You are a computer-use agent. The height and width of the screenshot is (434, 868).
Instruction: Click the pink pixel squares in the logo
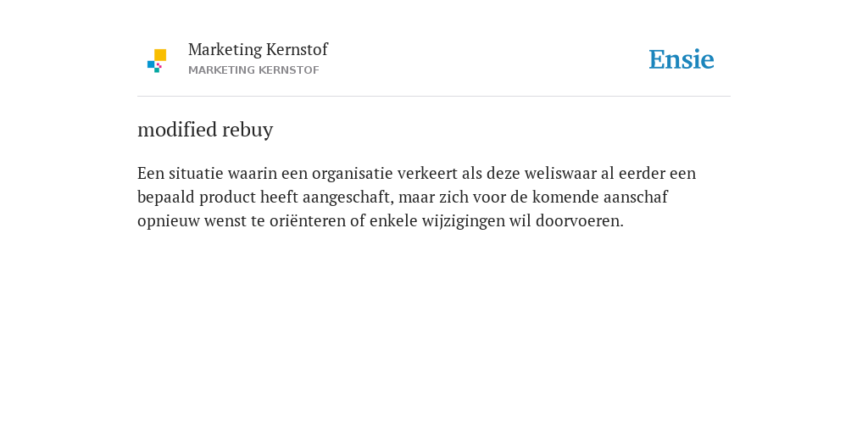159,65
